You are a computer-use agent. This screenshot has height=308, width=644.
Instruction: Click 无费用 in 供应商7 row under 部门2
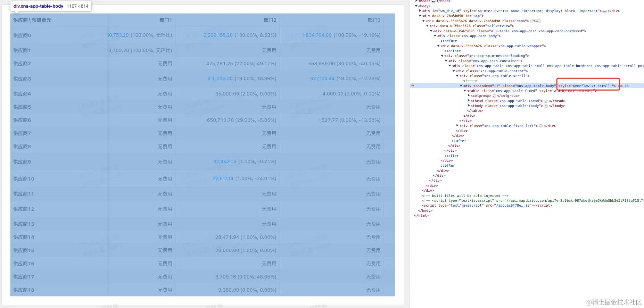point(269,133)
